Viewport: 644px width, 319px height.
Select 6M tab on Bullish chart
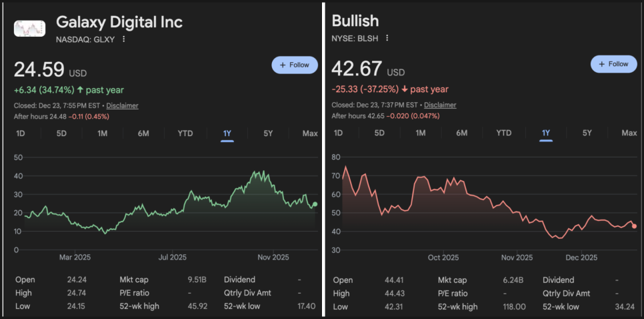tap(462, 133)
